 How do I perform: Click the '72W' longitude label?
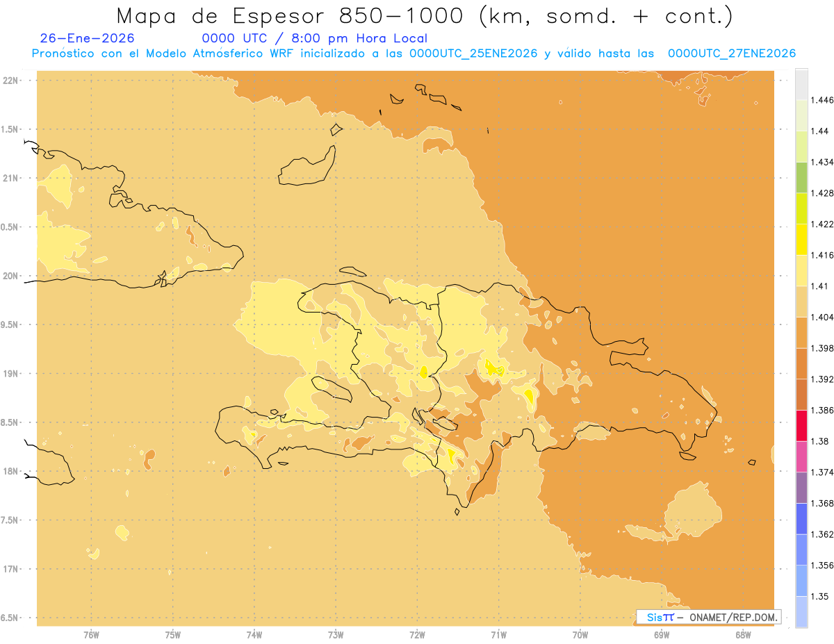coord(417,634)
